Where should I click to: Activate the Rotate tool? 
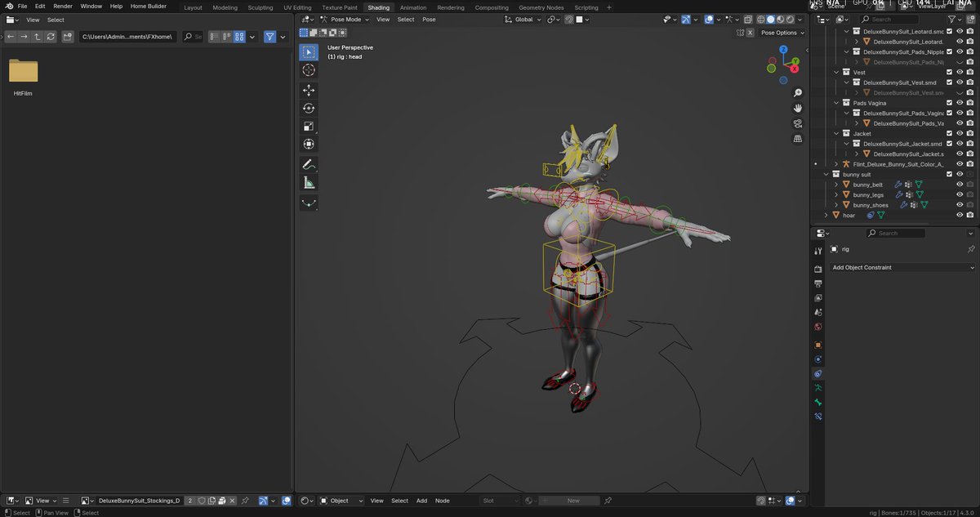click(x=309, y=108)
